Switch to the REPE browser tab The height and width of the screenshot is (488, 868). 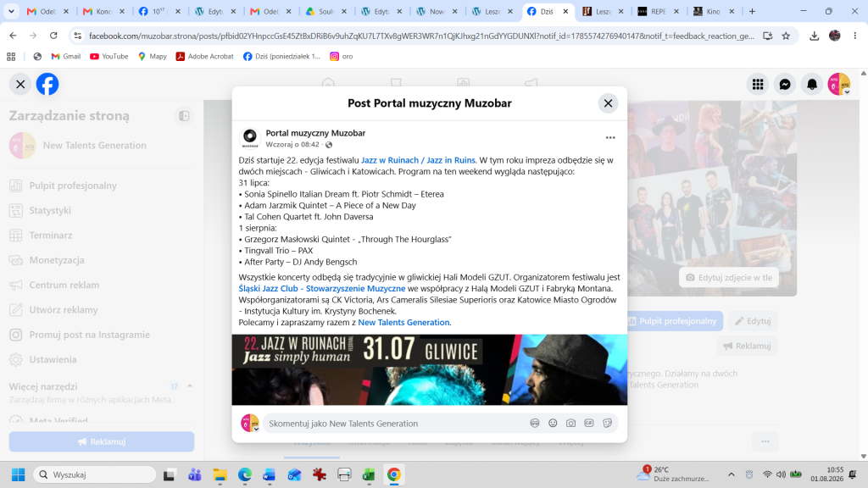659,11
